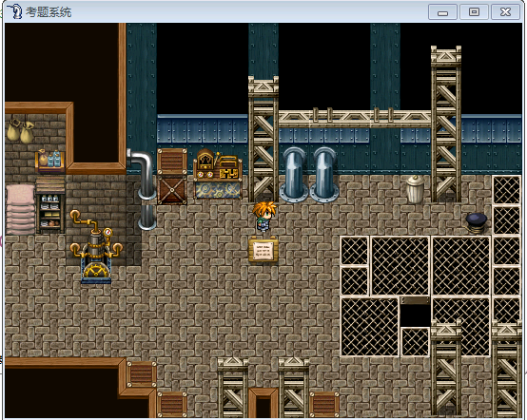Click the metal trash can
The image size is (527, 420).
415,189
